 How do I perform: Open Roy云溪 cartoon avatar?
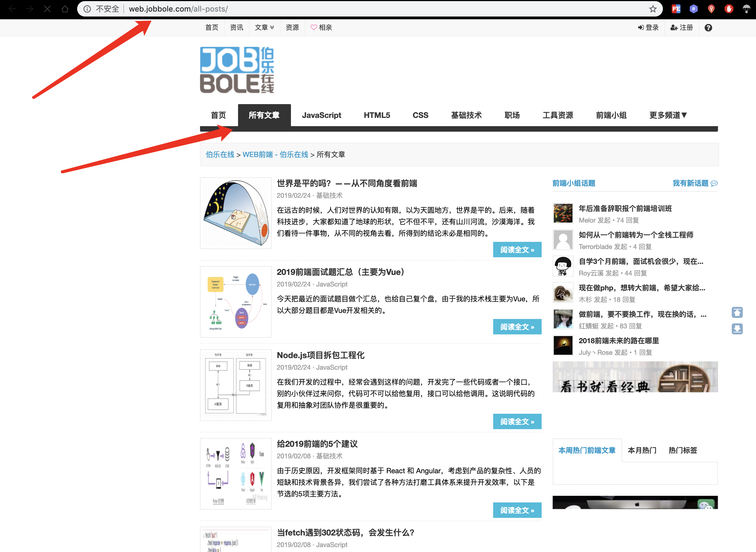563,266
